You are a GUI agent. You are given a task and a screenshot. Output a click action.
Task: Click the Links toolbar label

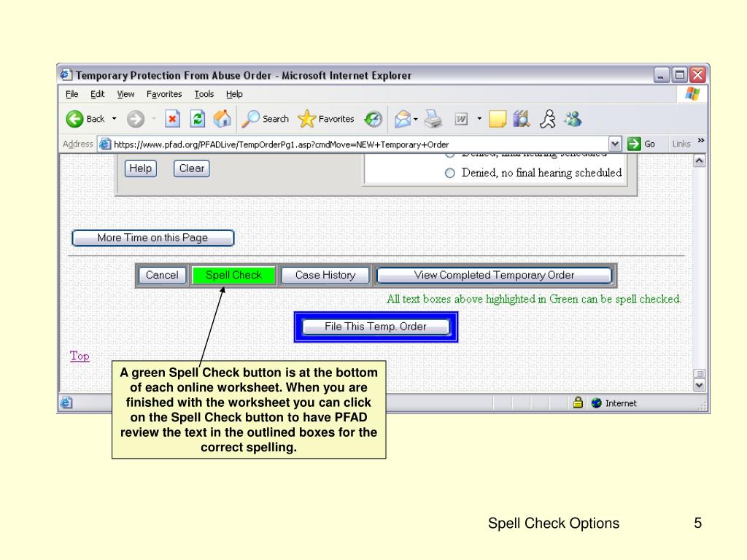(x=681, y=144)
